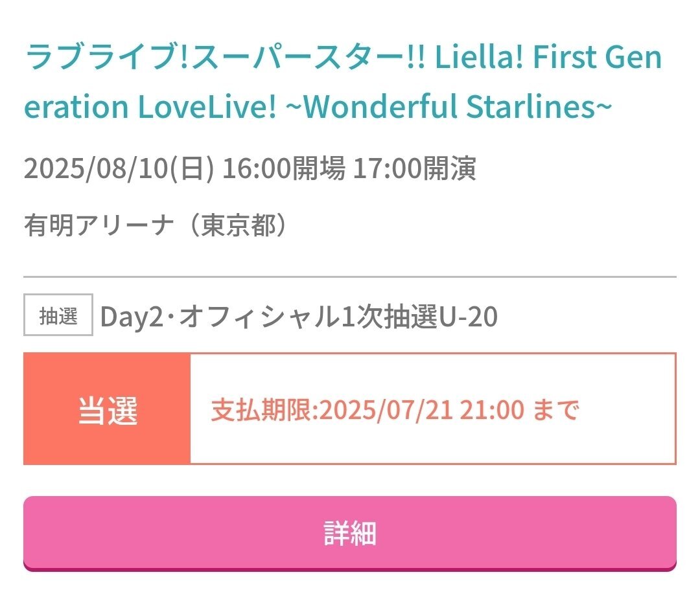Screen dimensions: 700x601
Task: Click the 2025/07/21 21:00 deadline date
Action: click(x=422, y=409)
